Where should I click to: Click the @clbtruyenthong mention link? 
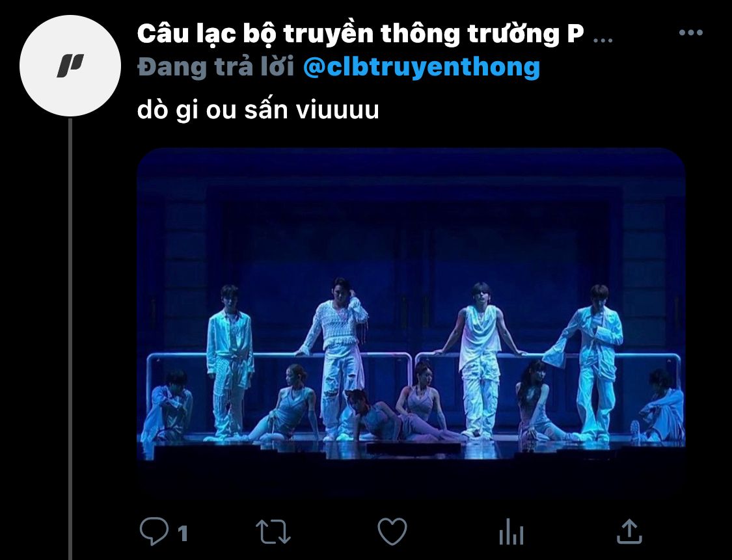click(x=422, y=67)
